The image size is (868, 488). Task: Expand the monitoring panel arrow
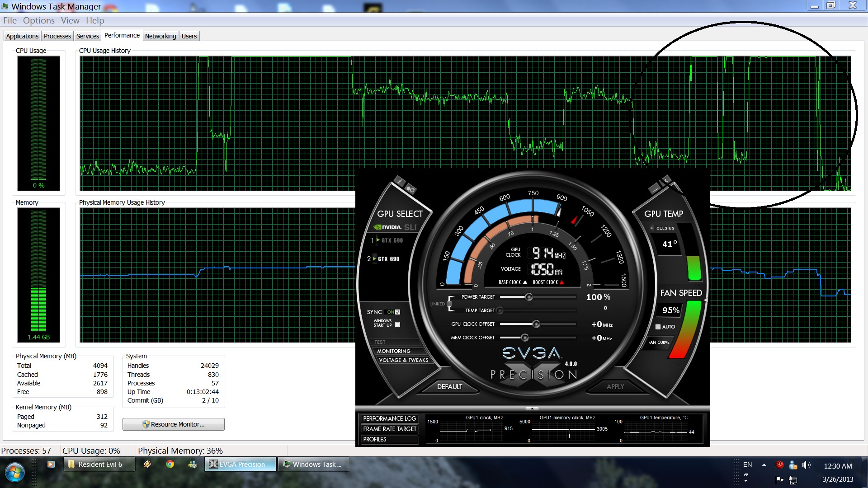point(532,408)
